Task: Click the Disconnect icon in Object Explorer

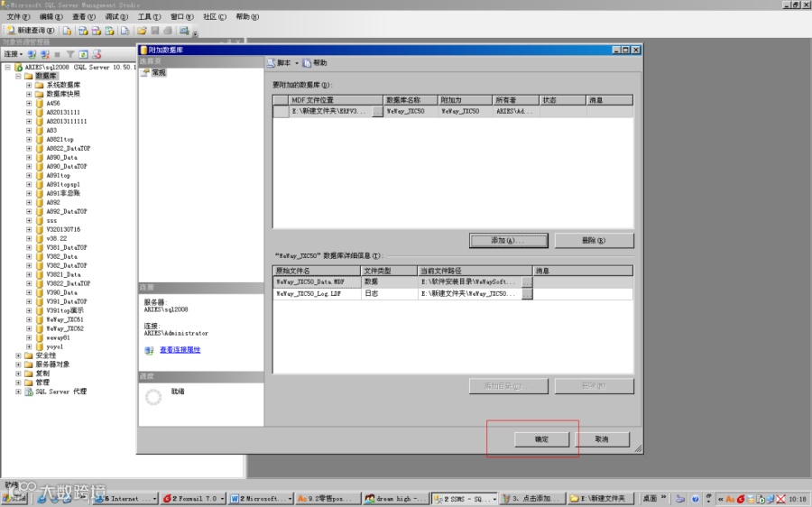Action: click(x=45, y=54)
